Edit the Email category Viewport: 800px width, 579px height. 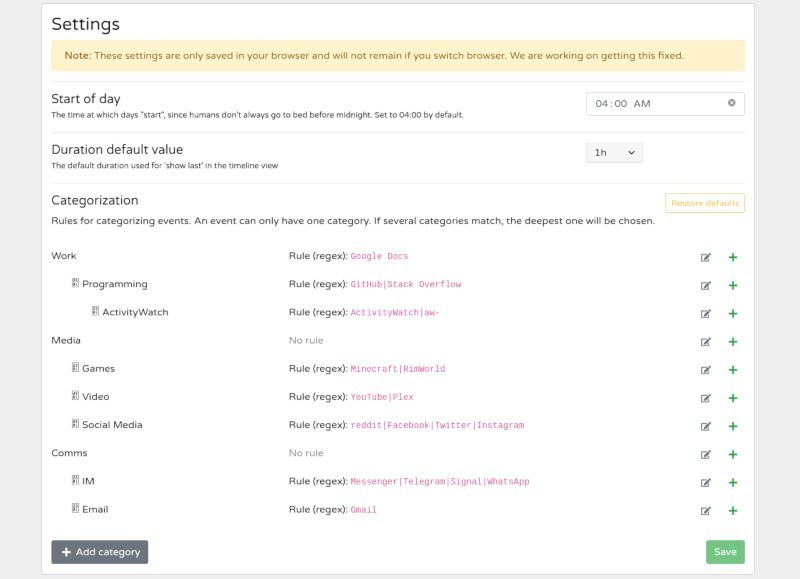tap(706, 510)
